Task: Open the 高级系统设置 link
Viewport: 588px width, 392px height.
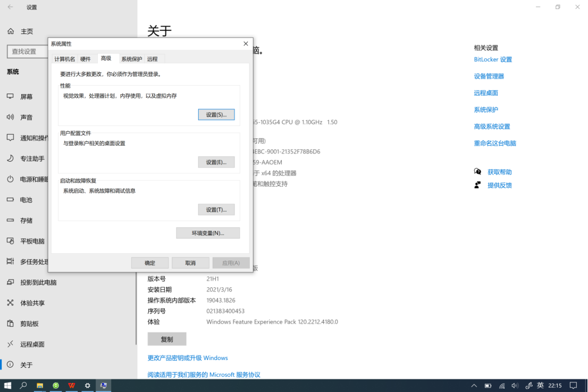Action: [x=492, y=127]
